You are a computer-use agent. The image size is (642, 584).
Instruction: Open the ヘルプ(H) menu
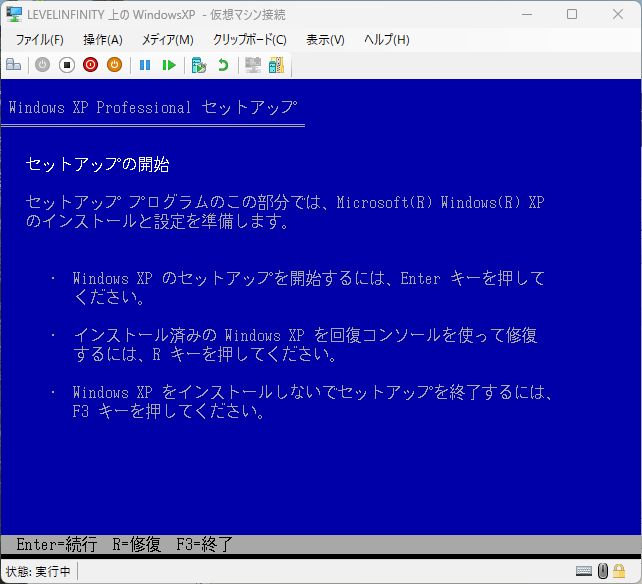coord(387,40)
